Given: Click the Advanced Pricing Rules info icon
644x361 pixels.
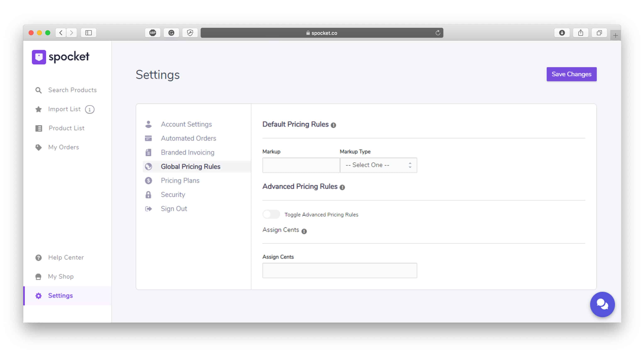Looking at the screenshot, I should pyautogui.click(x=342, y=187).
